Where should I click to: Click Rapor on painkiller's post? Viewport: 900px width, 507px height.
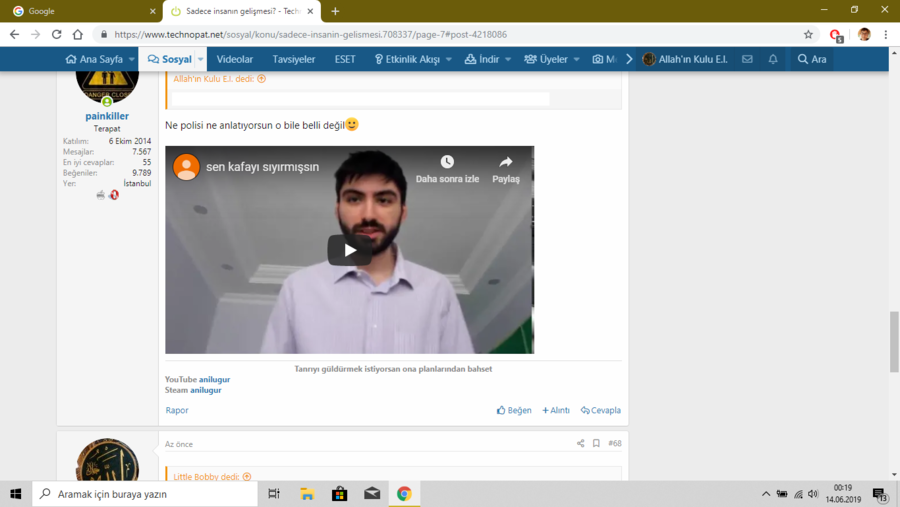177,410
